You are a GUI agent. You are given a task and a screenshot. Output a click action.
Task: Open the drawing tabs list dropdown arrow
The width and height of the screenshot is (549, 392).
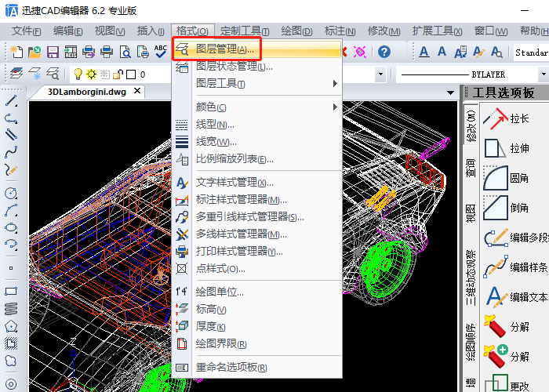(x=451, y=93)
